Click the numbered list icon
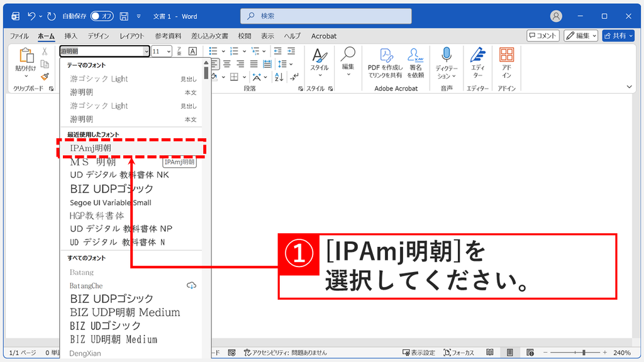644x362 pixels. click(x=234, y=52)
